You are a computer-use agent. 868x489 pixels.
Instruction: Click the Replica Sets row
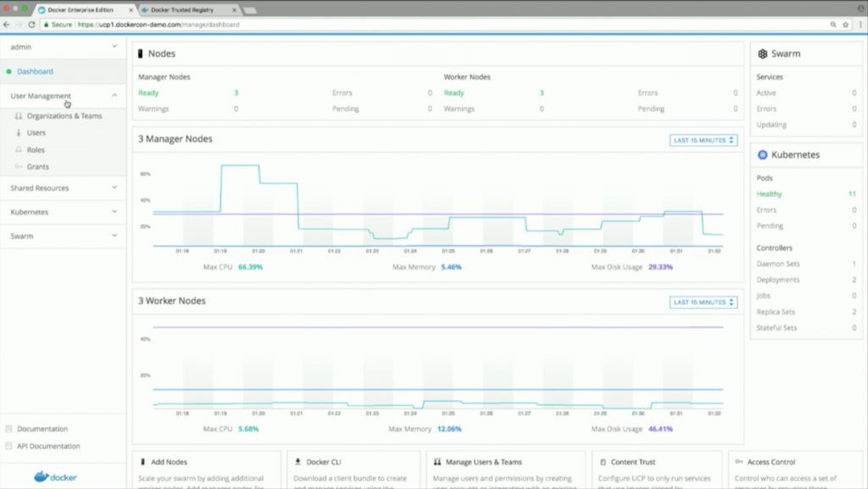[x=806, y=312]
